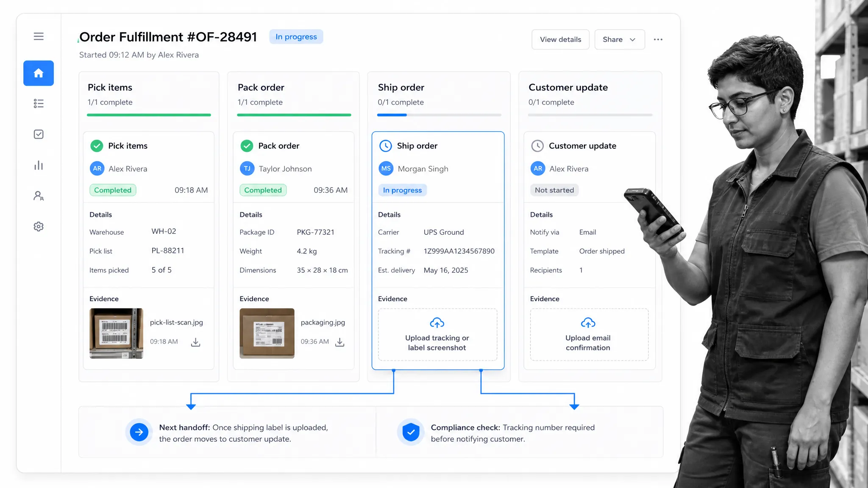Open the packaging box thumbnail image

click(267, 333)
